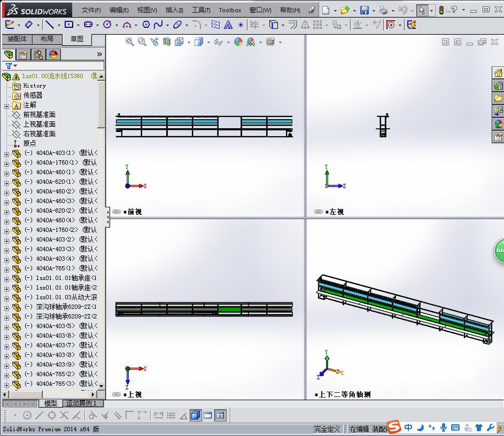
Task: Select the Polygon sketch tool
Action: pyautogui.click(x=146, y=25)
